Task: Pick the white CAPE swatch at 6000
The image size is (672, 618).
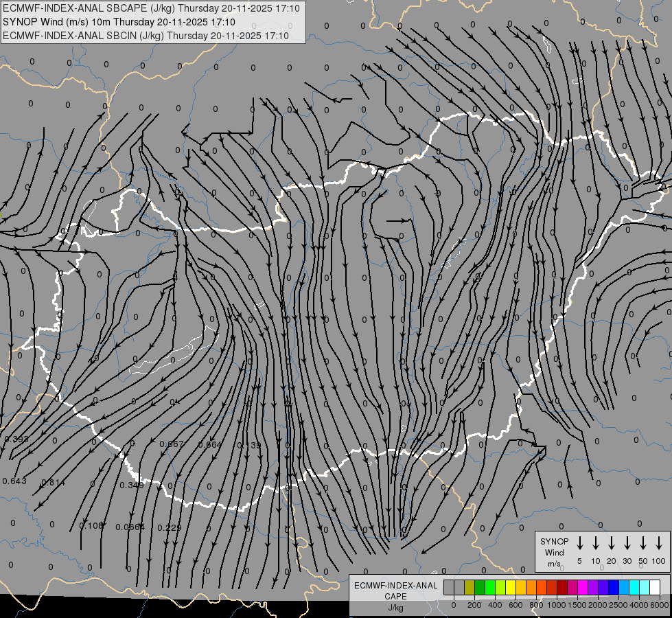Action: 655,587
